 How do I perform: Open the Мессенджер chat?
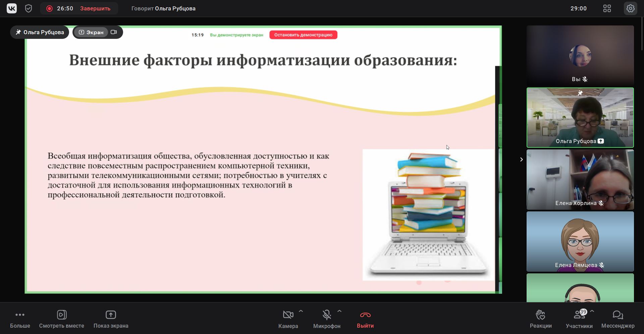(x=618, y=315)
